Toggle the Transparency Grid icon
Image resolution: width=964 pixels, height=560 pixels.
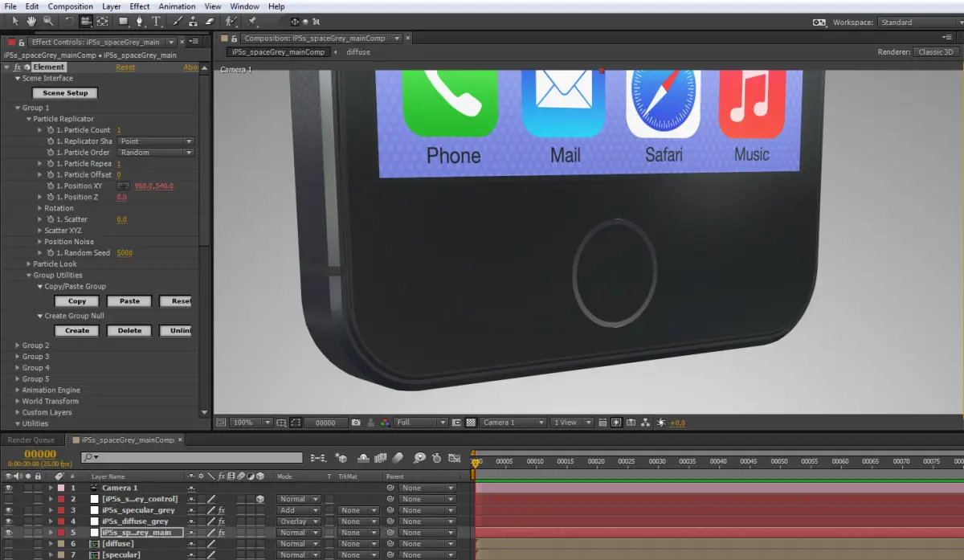(471, 423)
